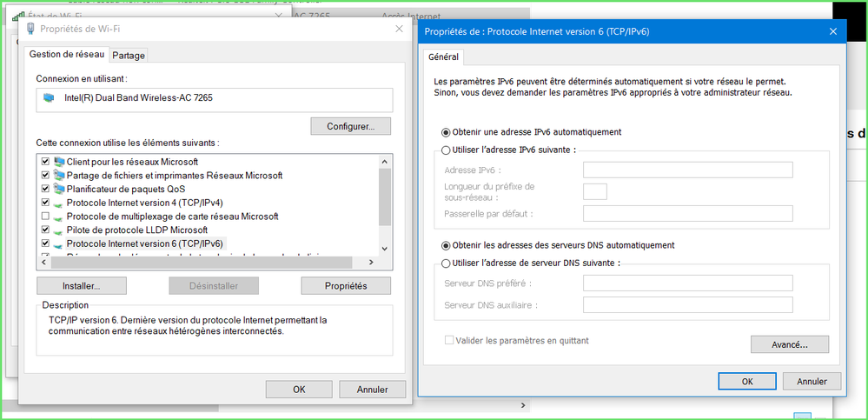This screenshot has width=868, height=420.
Task: Click the Installer... button
Action: 82,286
